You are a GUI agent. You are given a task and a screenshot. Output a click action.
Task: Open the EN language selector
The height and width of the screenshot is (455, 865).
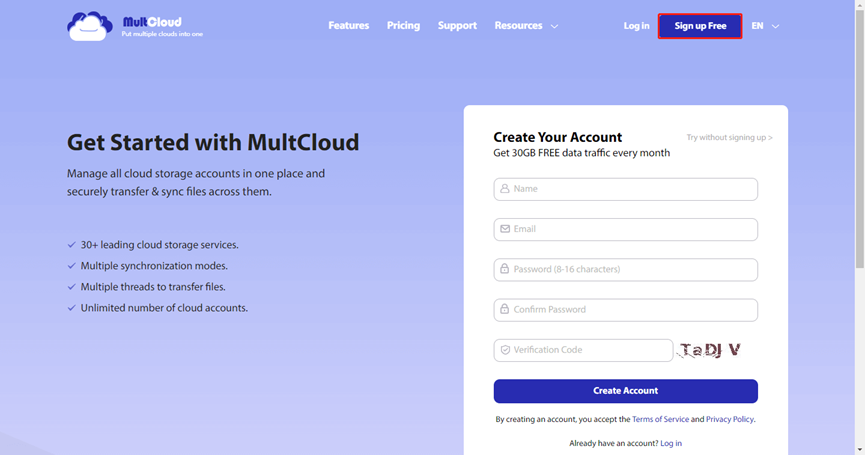(x=765, y=26)
